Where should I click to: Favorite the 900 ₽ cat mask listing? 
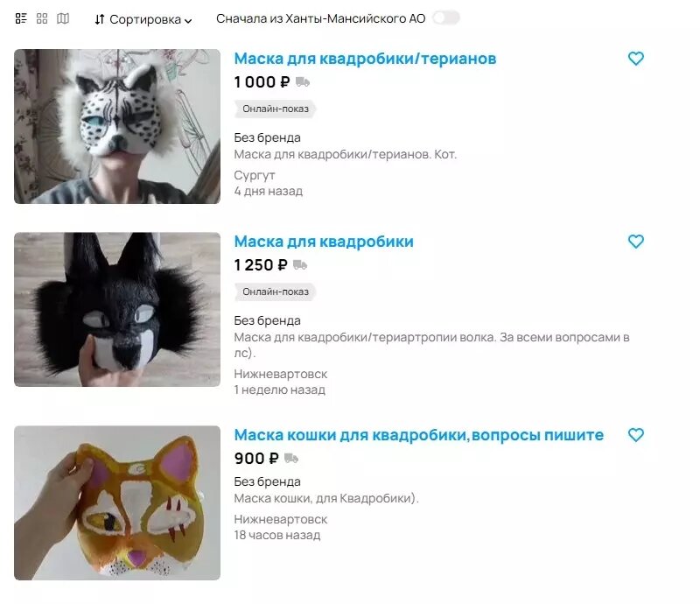[x=636, y=435]
